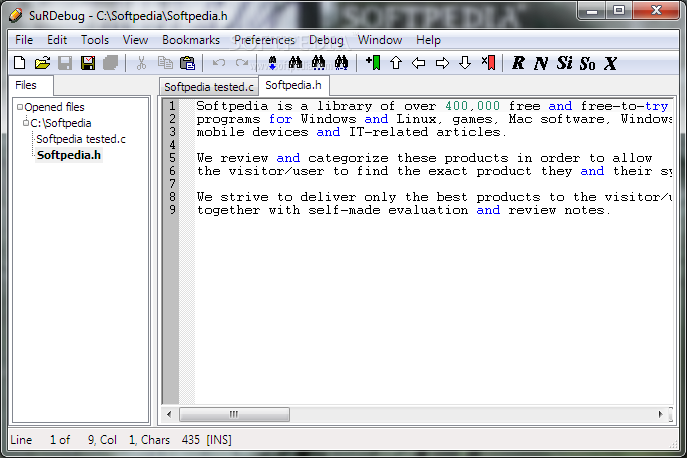Click the grayed Save All icon
The width and height of the screenshot is (687, 458).
110,63
